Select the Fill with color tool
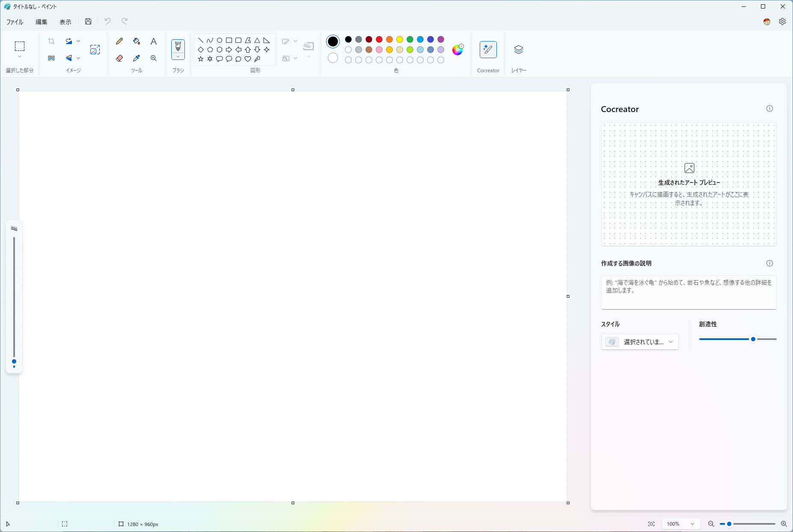Viewport: 793px width, 532px height. (136, 41)
